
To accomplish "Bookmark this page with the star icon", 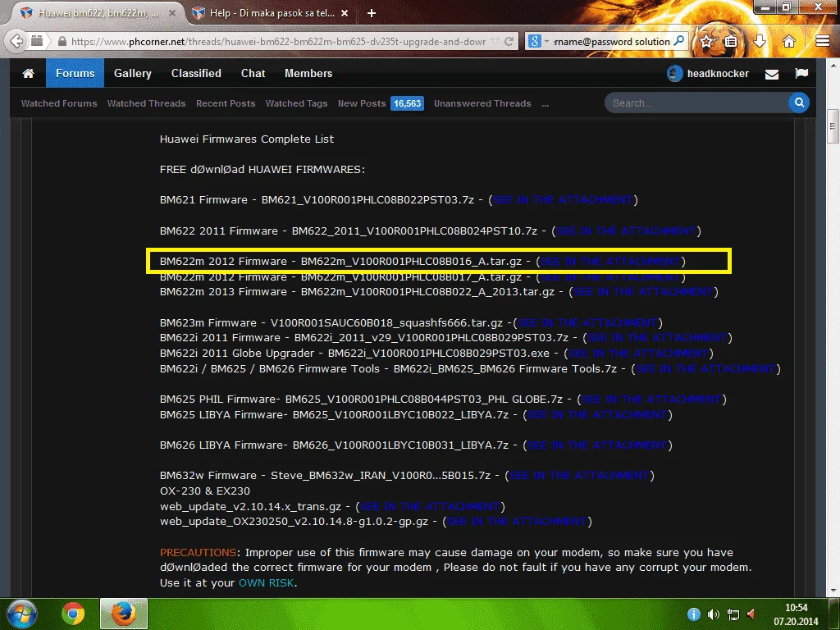I will (x=706, y=41).
